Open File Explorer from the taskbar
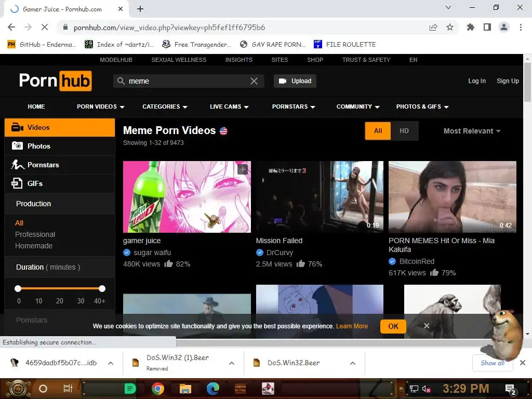This screenshot has width=532, height=399. (185, 389)
